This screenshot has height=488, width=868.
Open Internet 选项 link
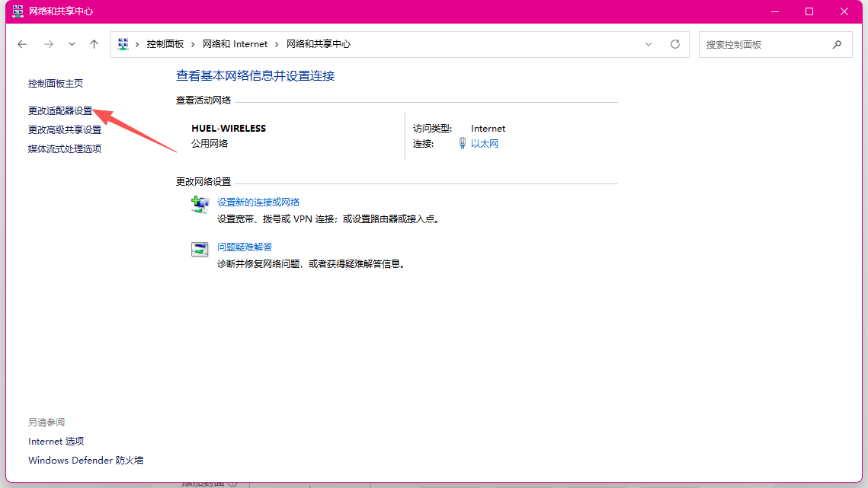tap(56, 442)
